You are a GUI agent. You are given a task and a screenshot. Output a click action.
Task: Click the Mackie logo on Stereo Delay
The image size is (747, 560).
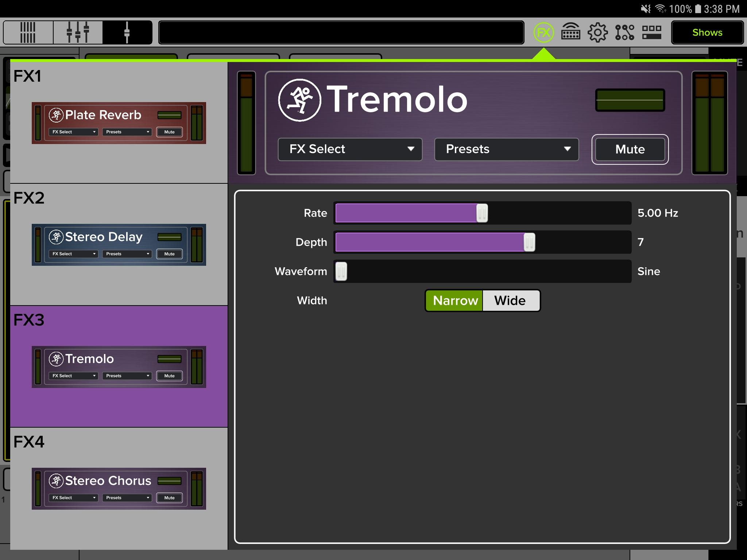click(x=56, y=237)
